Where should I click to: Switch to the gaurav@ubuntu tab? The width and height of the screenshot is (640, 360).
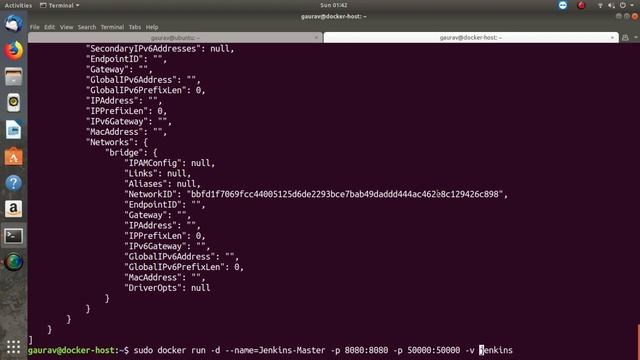tap(175, 38)
